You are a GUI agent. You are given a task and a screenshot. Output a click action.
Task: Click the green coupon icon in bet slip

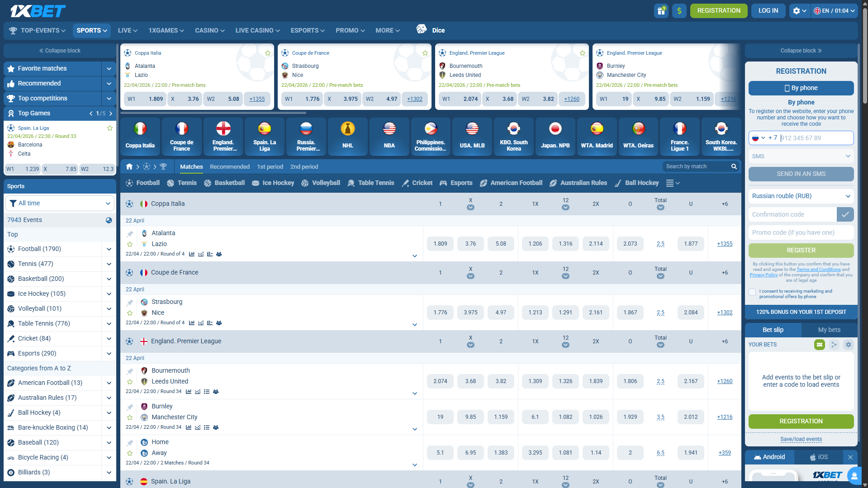tap(820, 345)
